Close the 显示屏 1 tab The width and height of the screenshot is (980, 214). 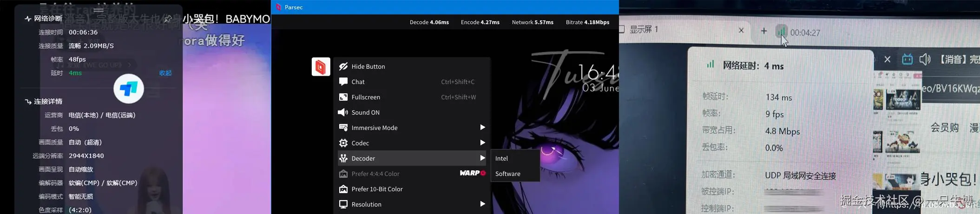741,30
